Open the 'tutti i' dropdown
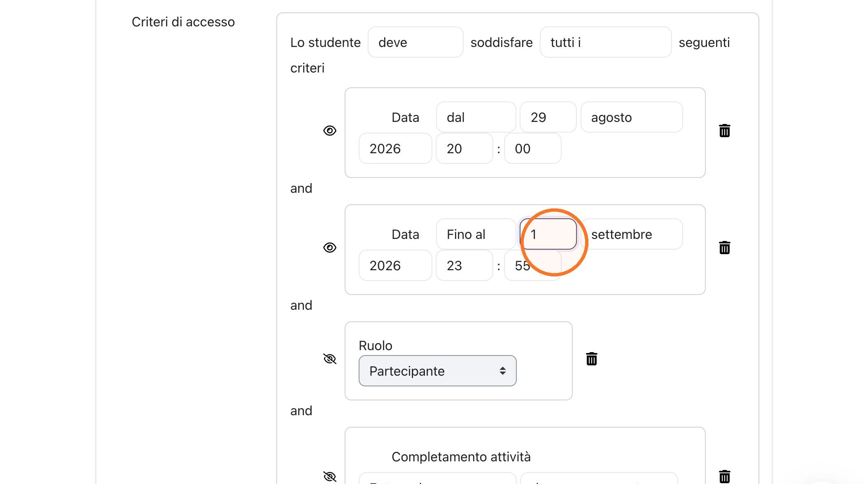Image resolution: width=868 pixels, height=484 pixels. pyautogui.click(x=606, y=42)
